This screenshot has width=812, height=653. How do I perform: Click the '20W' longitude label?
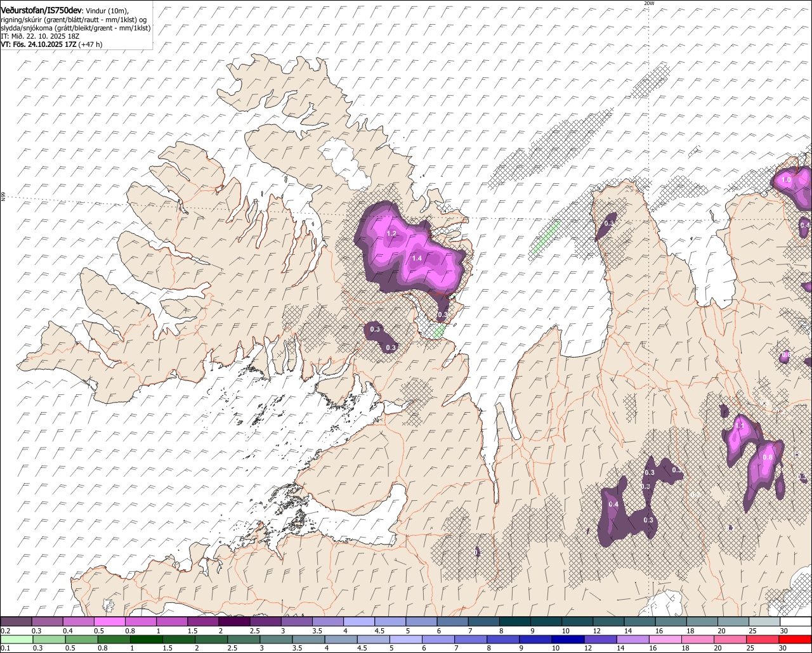[648, 3]
